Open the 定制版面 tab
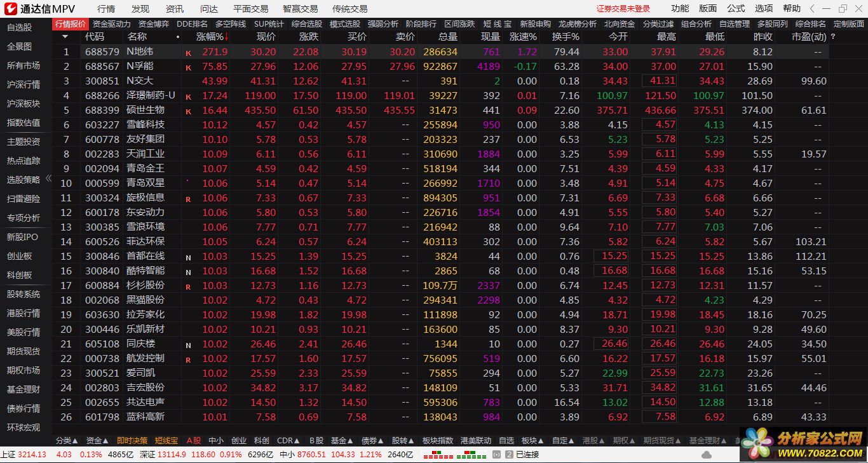Screen dimensions: 868x463 (x=848, y=23)
